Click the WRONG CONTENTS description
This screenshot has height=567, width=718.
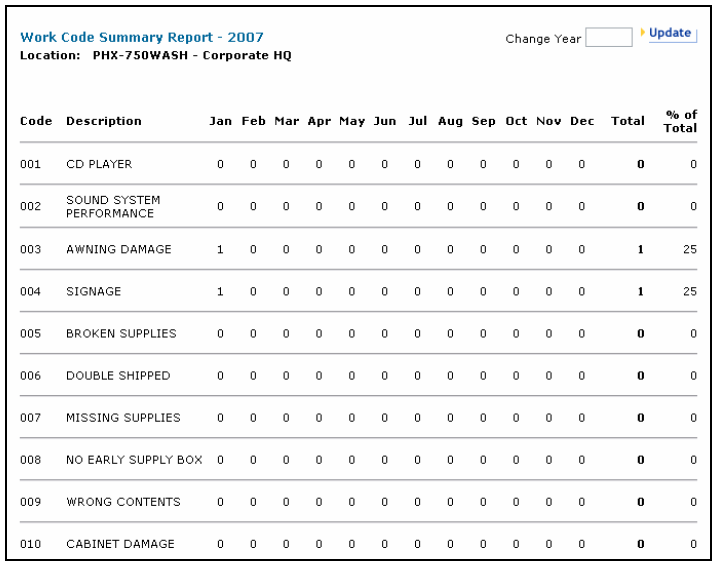[123, 502]
